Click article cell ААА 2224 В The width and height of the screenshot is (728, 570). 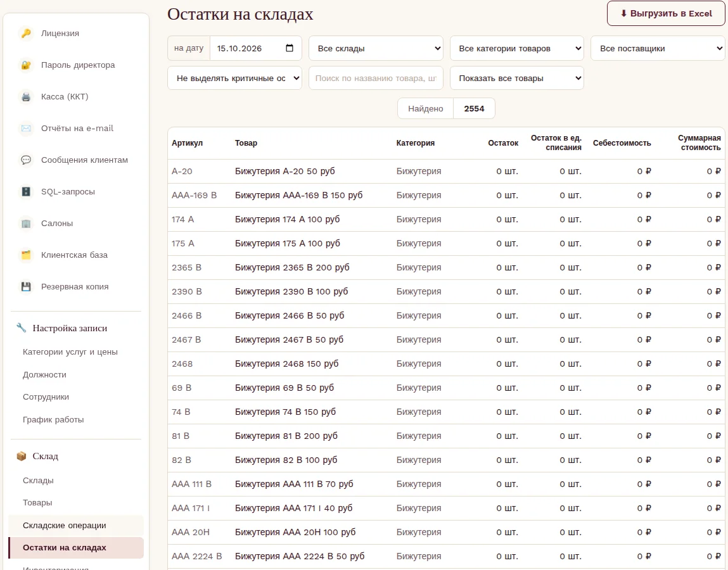197,556
